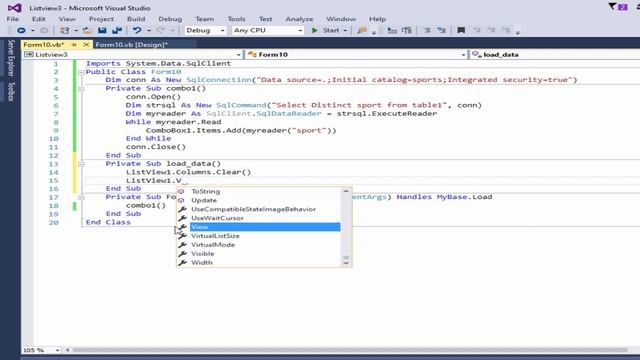Click the Find in Files toolbar icon

tap(362, 30)
